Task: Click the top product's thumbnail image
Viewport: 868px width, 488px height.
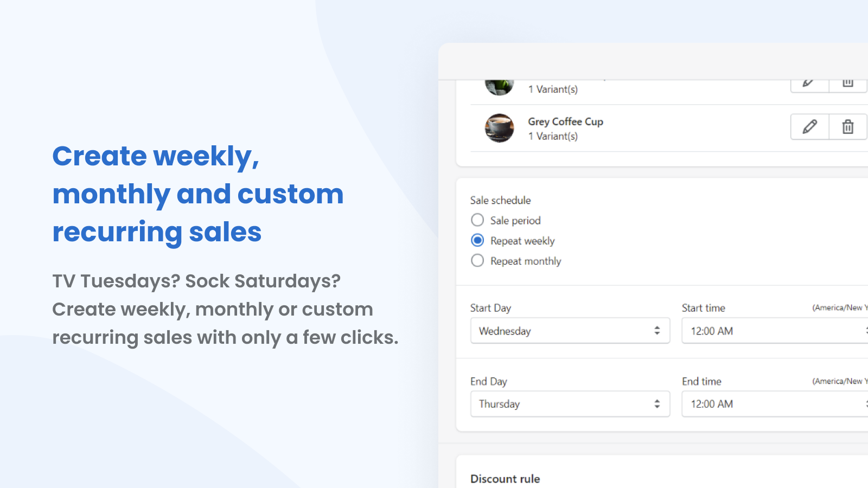Action: [x=499, y=87]
